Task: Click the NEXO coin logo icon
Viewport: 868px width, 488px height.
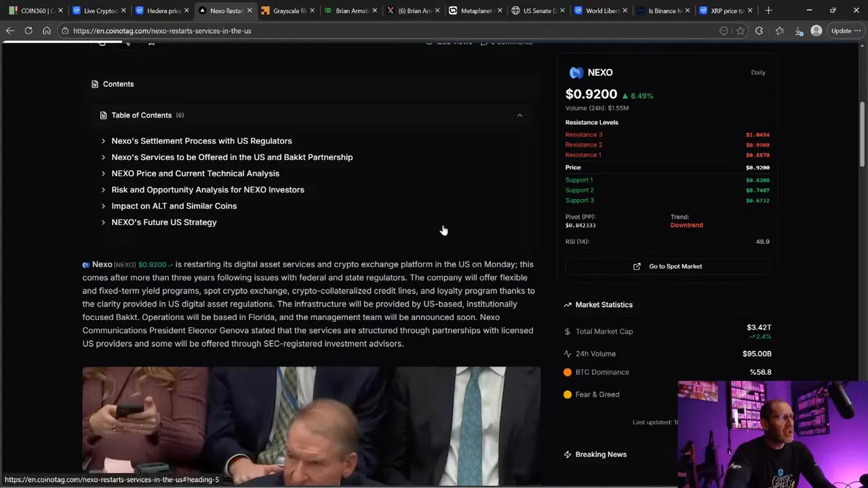Action: [576, 73]
